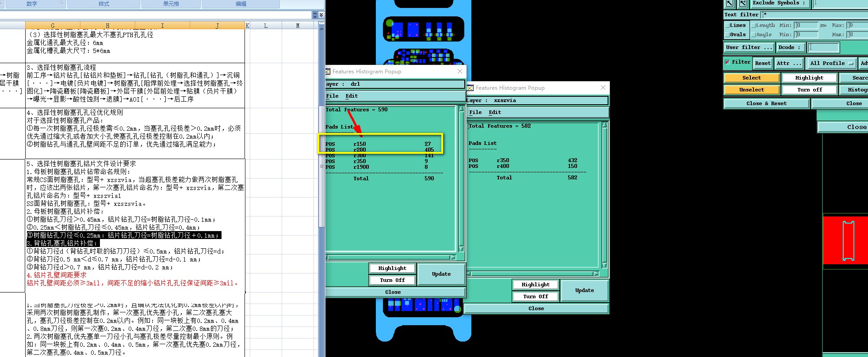
Task: Open File menu in drl histogram popup
Action: point(332,96)
